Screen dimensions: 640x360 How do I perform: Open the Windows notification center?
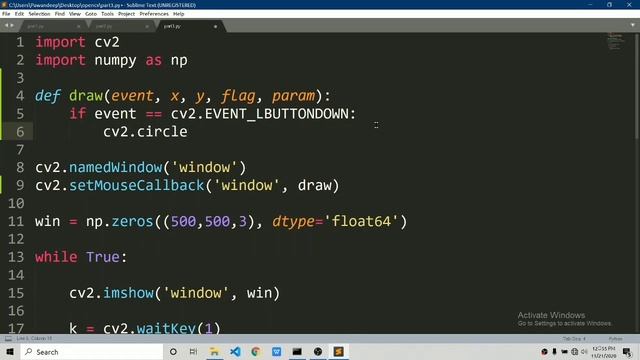pyautogui.click(x=627, y=352)
